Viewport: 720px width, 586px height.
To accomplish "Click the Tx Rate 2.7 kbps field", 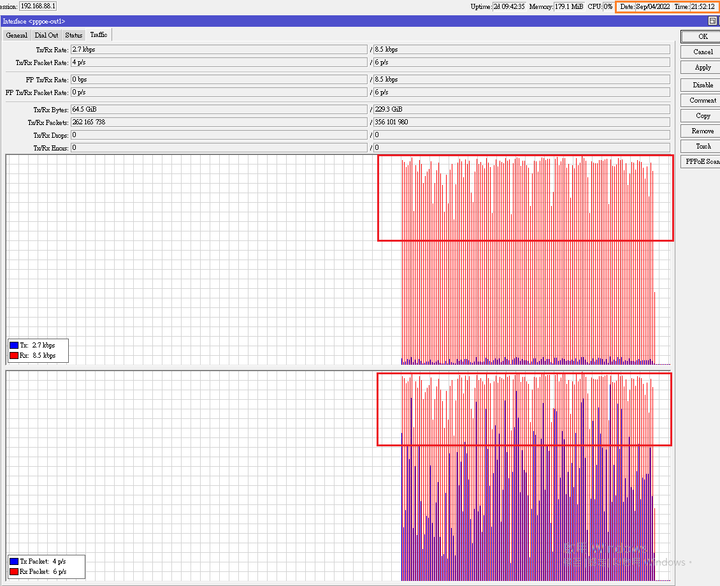I will pos(219,50).
